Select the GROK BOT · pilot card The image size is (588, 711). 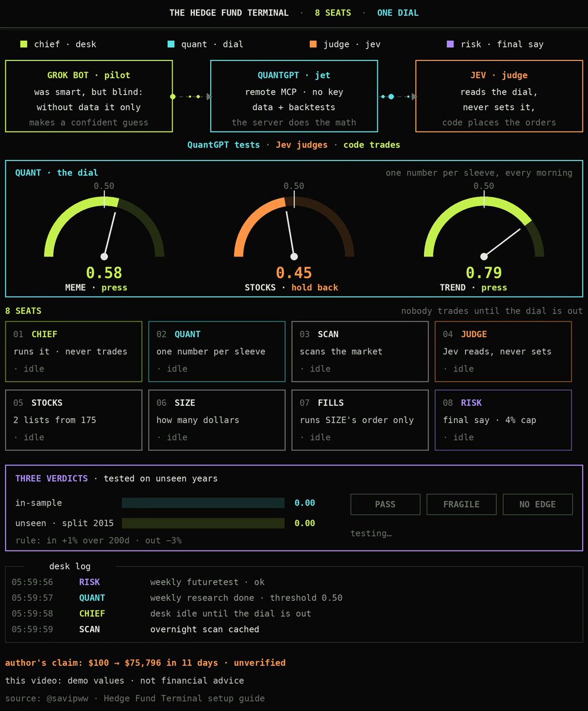pos(89,96)
